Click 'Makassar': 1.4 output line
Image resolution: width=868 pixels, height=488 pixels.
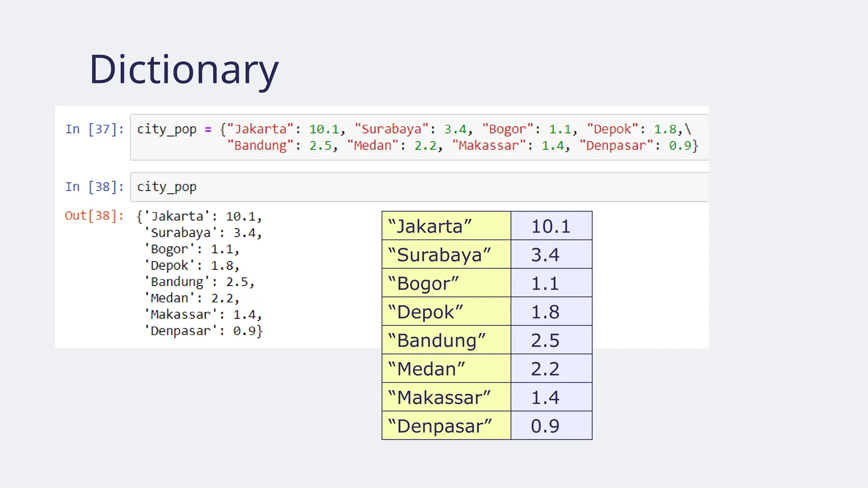tap(203, 314)
